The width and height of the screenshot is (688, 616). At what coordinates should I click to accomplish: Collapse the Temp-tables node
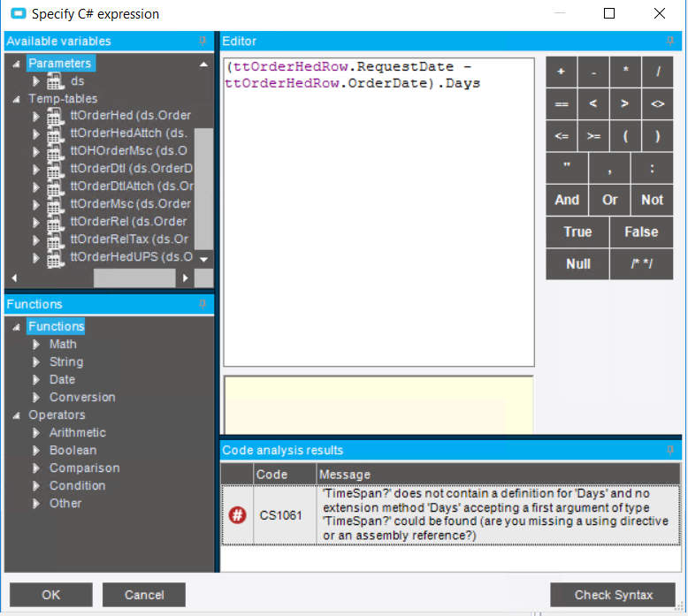[x=16, y=100]
